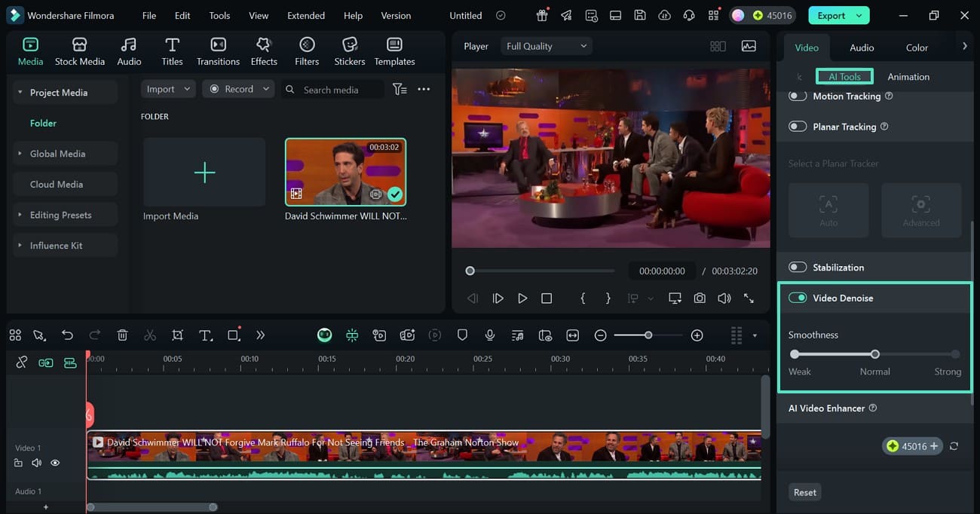Select the split scissors tool
The width and height of the screenshot is (980, 514).
pyautogui.click(x=150, y=335)
